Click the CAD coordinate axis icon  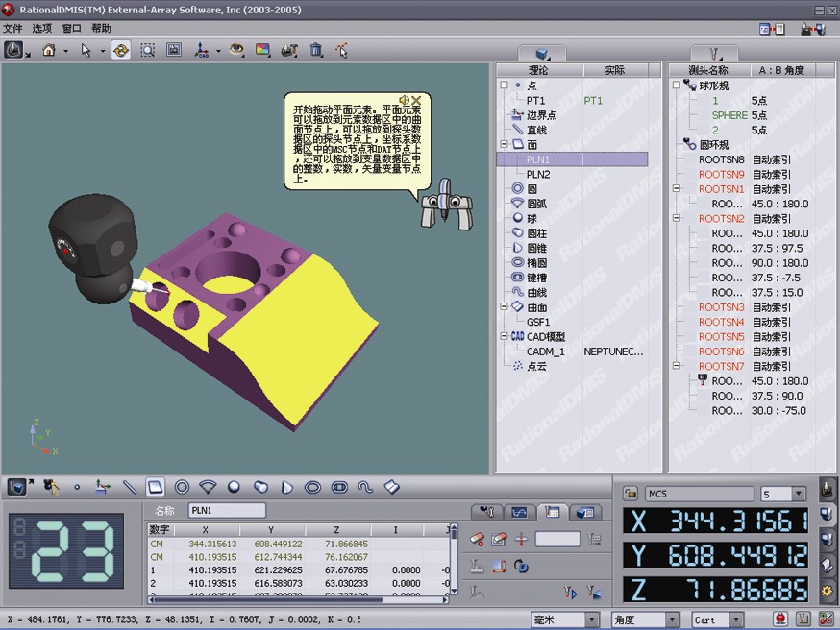(x=202, y=50)
